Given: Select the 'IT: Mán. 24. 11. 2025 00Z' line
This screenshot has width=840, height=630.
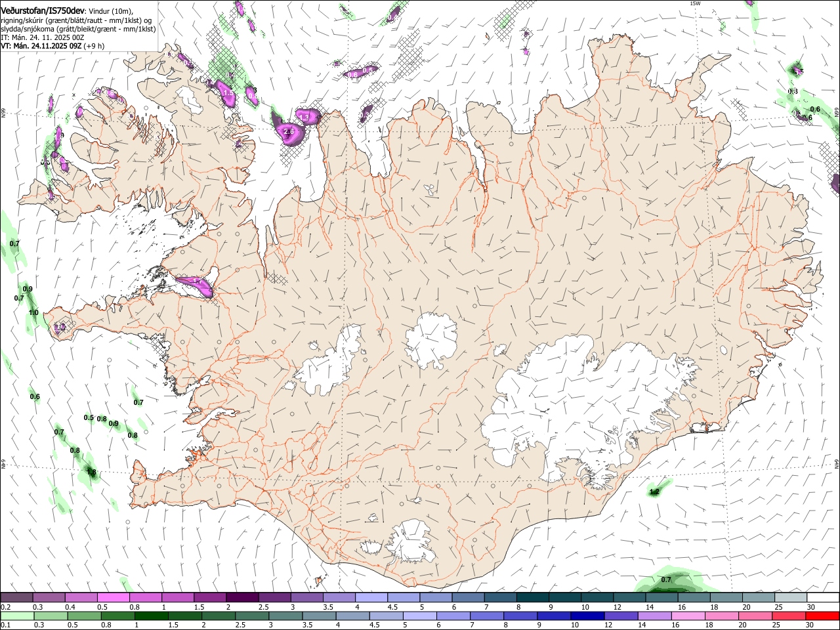Looking at the screenshot, I should (x=42, y=37).
